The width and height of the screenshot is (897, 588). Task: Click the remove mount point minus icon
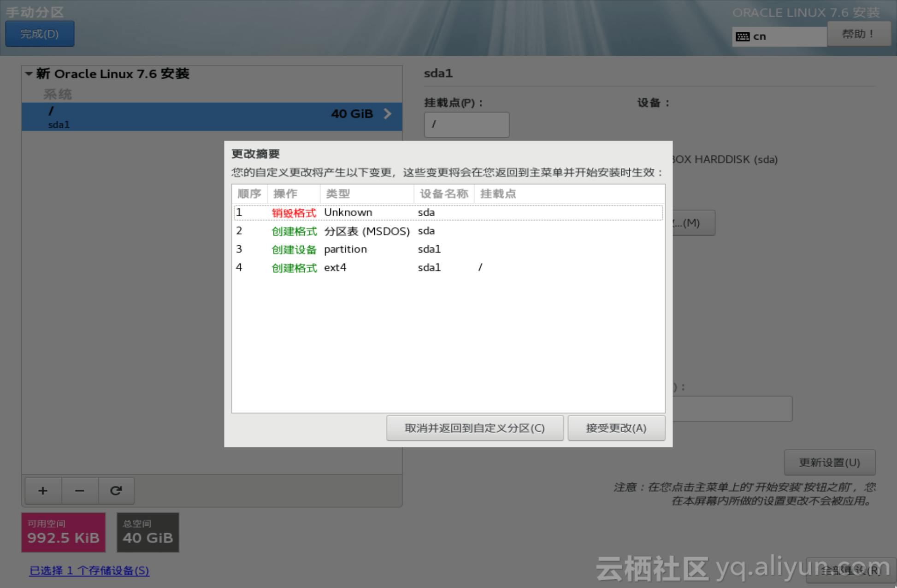pos(79,491)
